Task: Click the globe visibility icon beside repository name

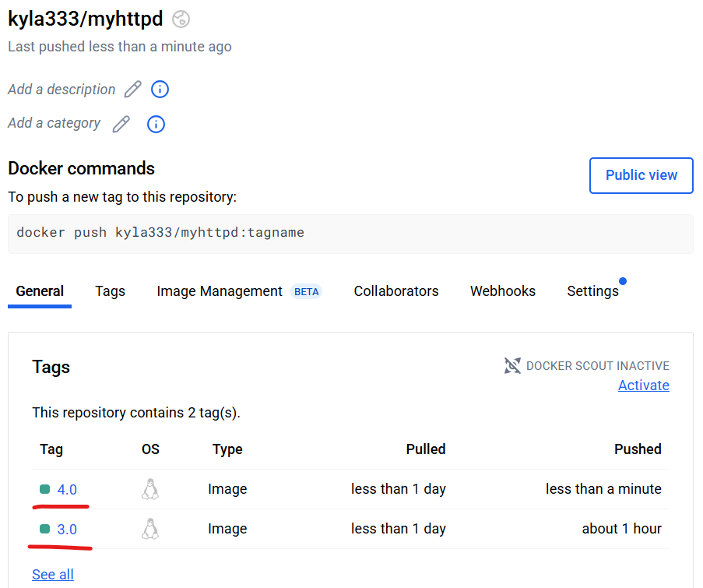Action: [x=181, y=19]
